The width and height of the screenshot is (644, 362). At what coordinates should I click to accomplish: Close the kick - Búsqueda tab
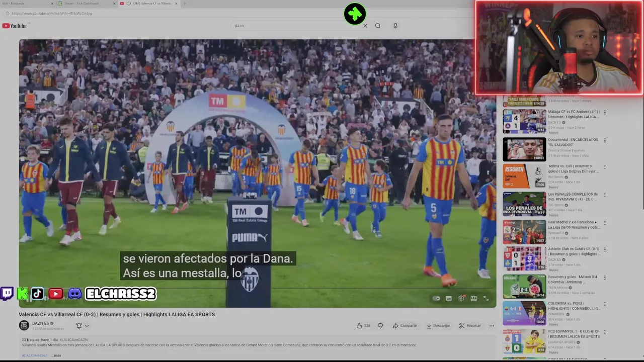(52, 4)
